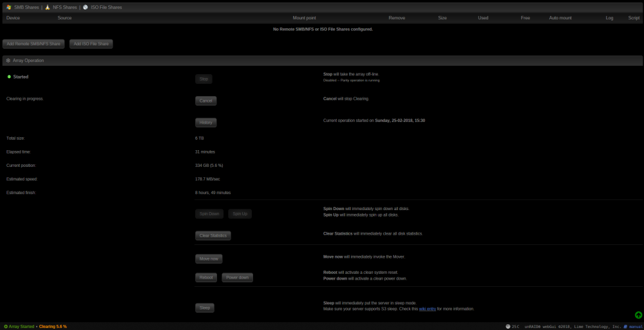Viewport: 644px width, 330px height.
Task: Click the penguin icon beside NFS Shares
Action: pyautogui.click(x=48, y=7)
